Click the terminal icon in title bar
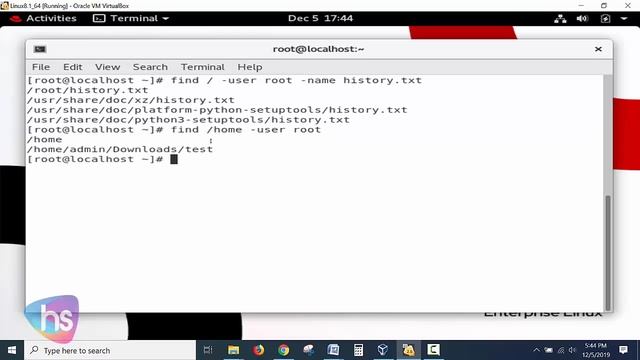 pyautogui.click(x=40, y=49)
